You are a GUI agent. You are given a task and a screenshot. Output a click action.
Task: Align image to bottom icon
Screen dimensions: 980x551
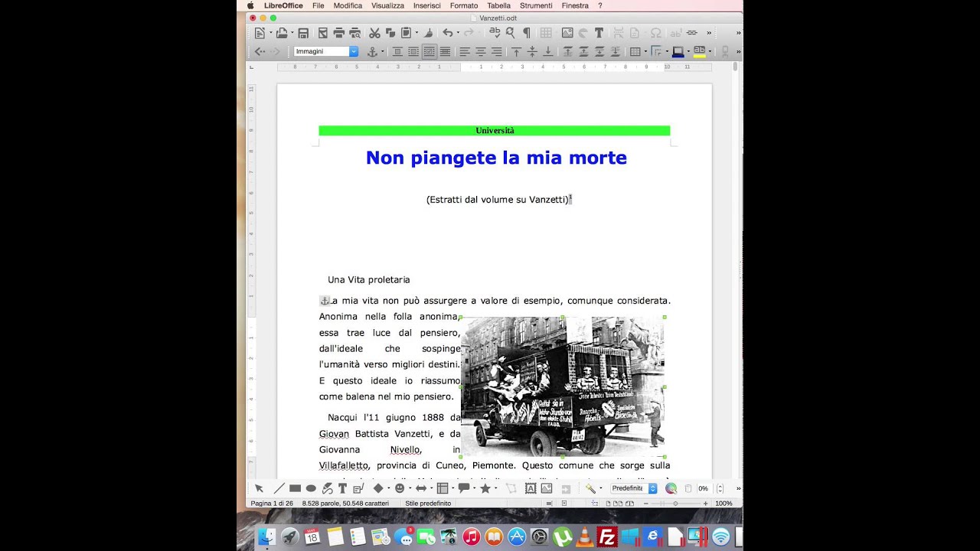(x=548, y=51)
